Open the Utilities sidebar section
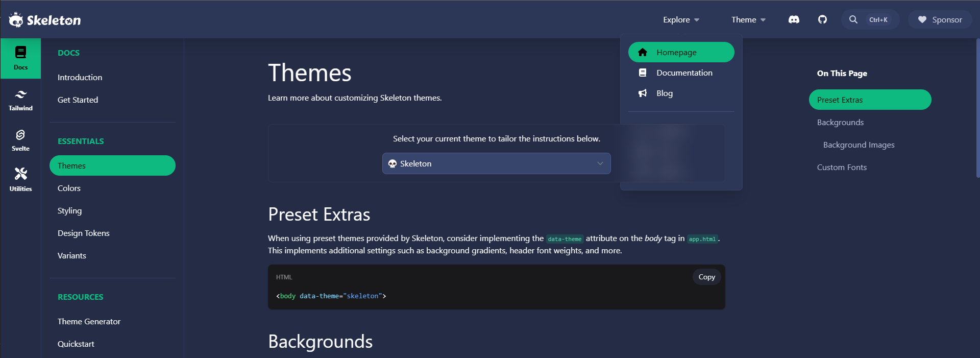This screenshot has height=358, width=980. tap(20, 180)
